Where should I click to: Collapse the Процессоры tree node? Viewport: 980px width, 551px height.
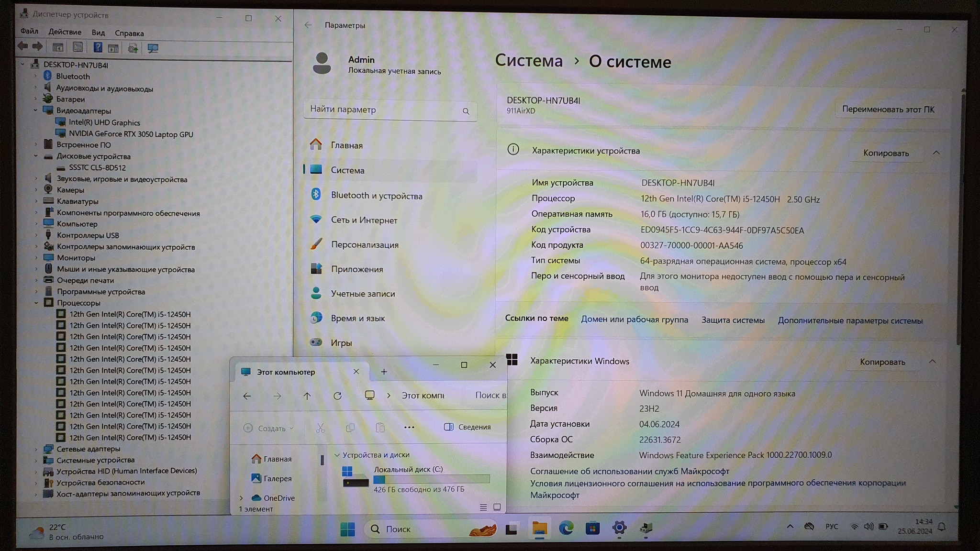pyautogui.click(x=36, y=303)
